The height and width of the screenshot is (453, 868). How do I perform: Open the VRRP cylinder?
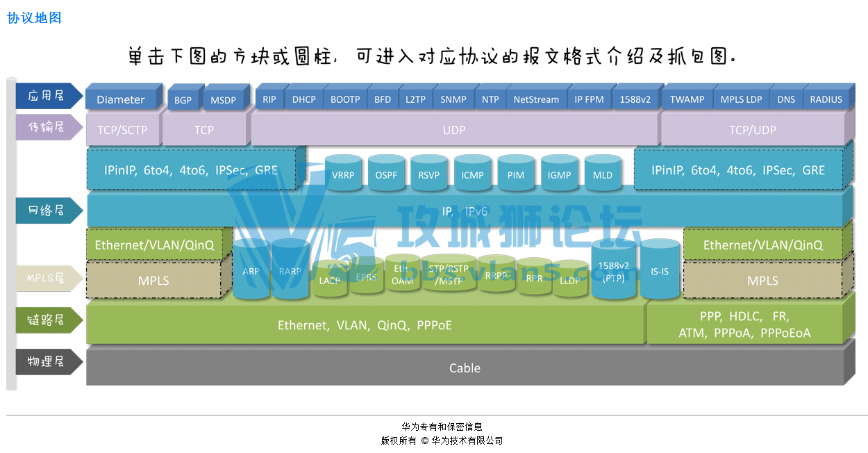point(343,175)
